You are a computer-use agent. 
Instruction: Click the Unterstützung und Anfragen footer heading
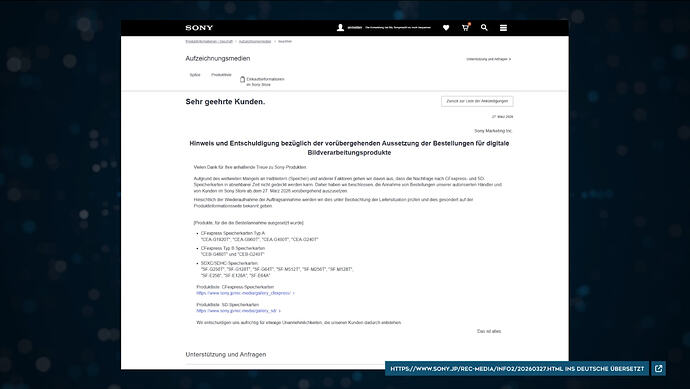(x=226, y=355)
